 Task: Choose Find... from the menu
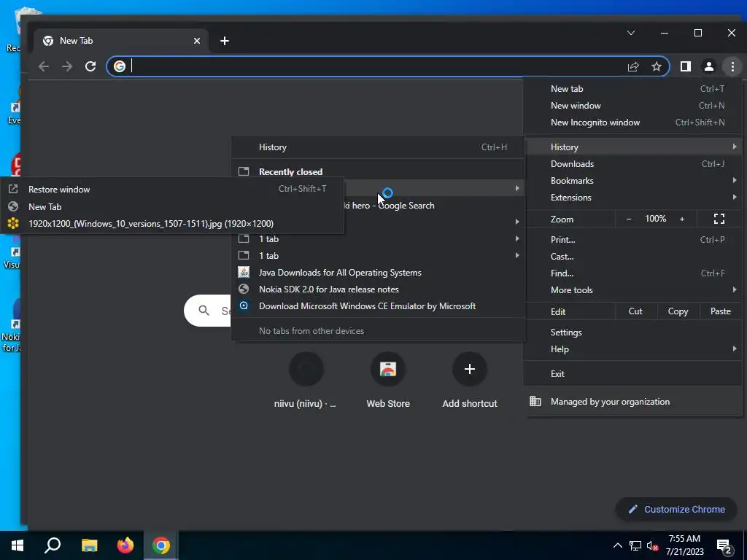click(632, 273)
